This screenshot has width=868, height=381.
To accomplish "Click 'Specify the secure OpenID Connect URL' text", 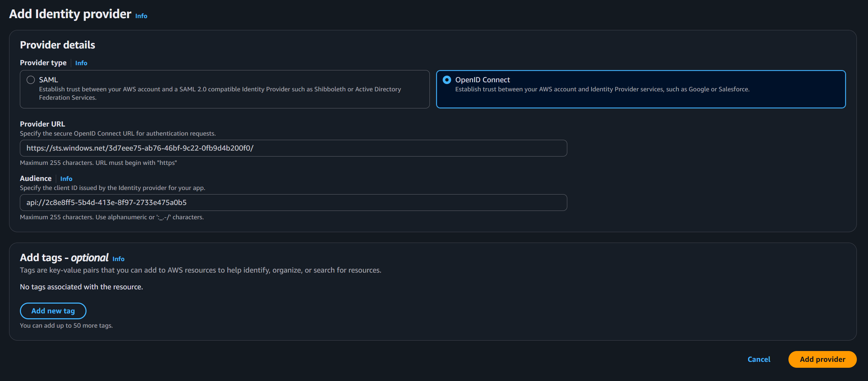I will click(x=118, y=134).
